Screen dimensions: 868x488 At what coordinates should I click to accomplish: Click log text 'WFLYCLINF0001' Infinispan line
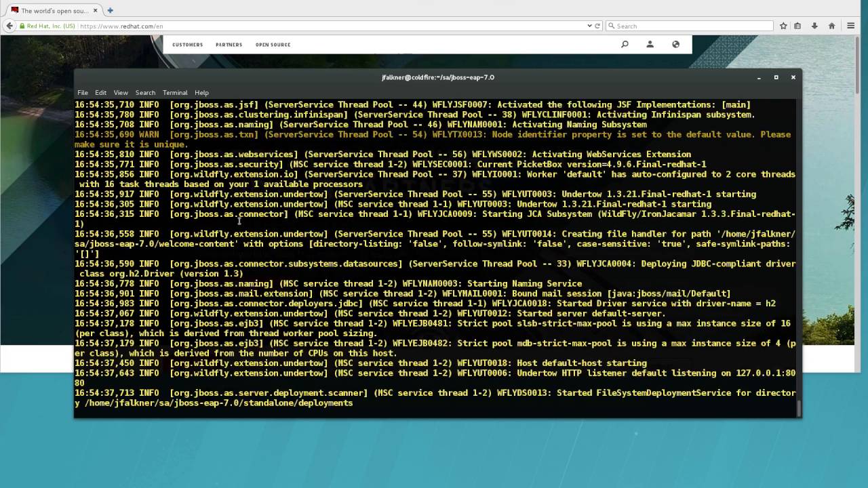555,115
